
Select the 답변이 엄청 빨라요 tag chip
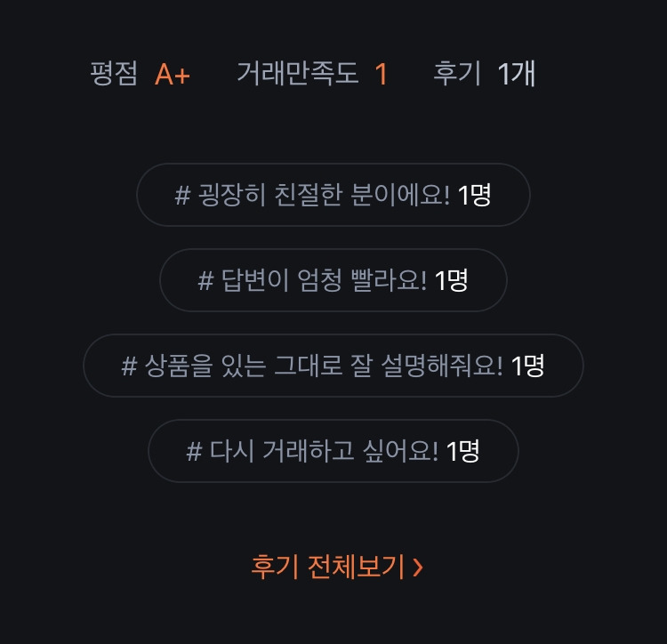pyautogui.click(x=333, y=280)
